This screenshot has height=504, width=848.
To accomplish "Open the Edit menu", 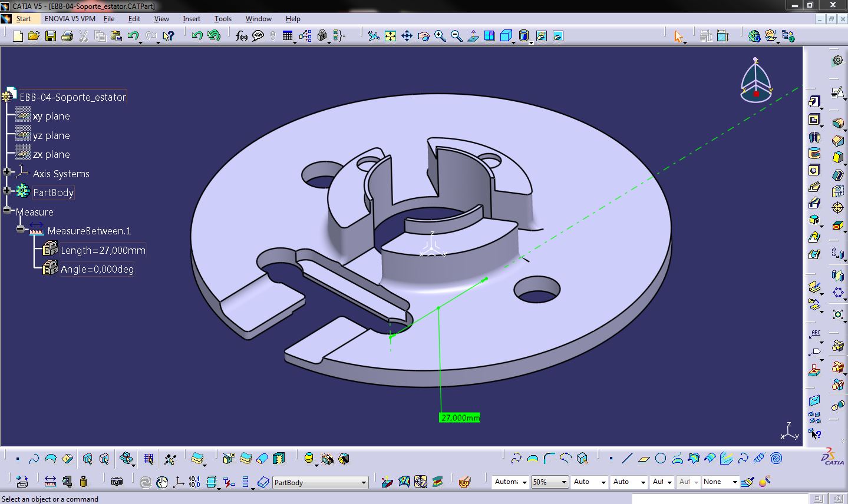I will pos(134,19).
